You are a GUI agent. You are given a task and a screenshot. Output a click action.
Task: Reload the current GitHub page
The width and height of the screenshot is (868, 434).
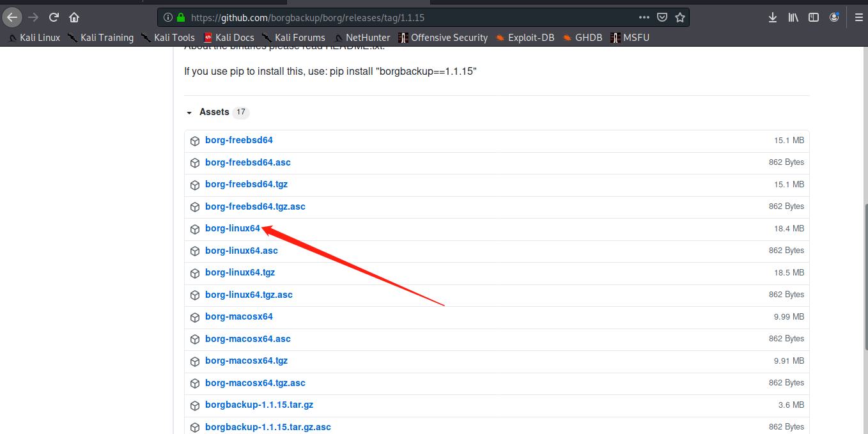pyautogui.click(x=54, y=17)
